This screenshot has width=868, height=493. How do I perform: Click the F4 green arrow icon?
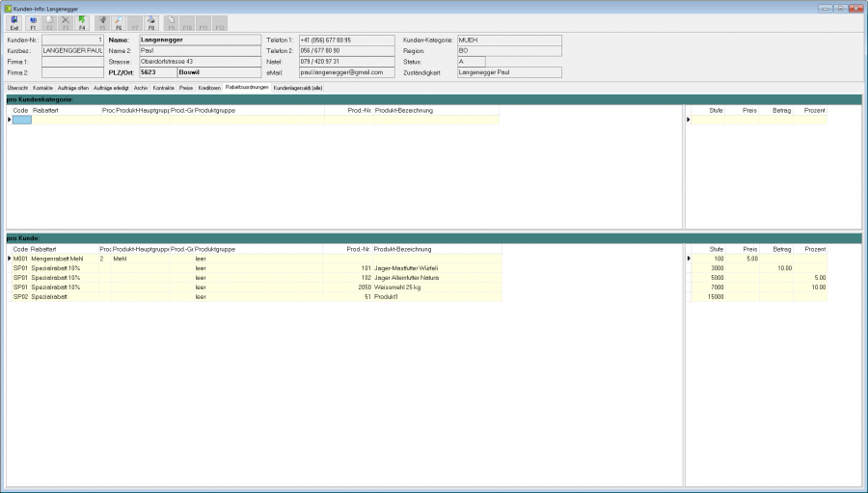pyautogui.click(x=82, y=23)
